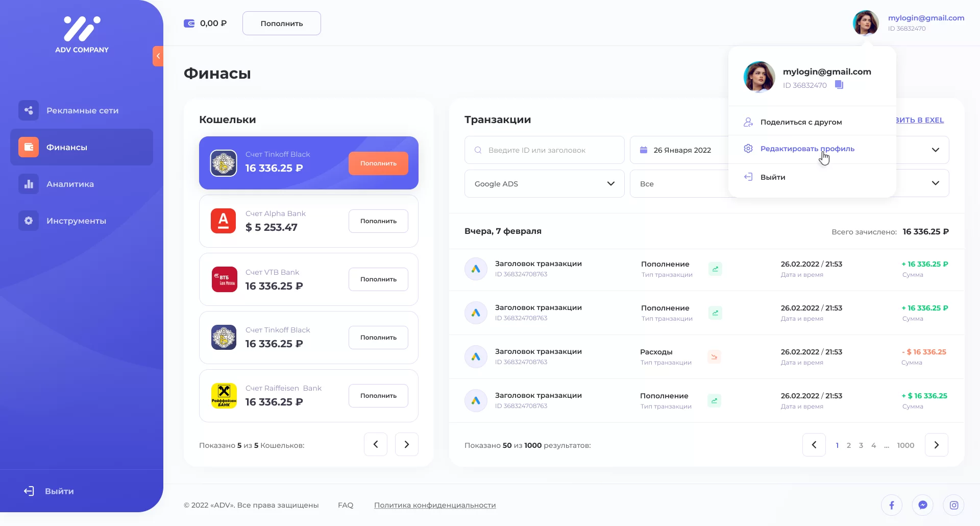This screenshot has width=980, height=526.
Task: Open the Google ADS dropdown
Action: point(545,184)
